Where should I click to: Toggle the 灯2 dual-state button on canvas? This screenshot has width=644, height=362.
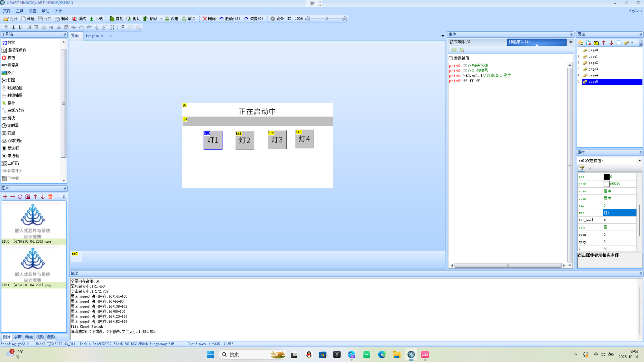pyautogui.click(x=245, y=141)
